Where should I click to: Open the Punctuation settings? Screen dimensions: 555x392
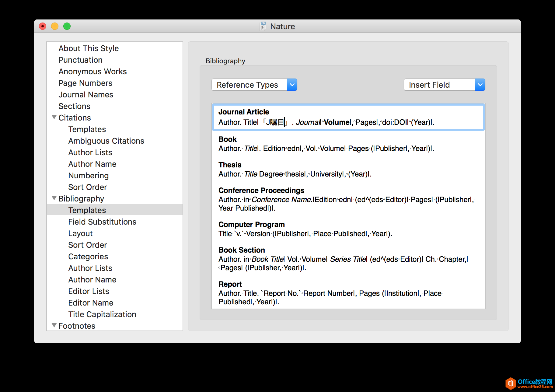click(x=80, y=60)
